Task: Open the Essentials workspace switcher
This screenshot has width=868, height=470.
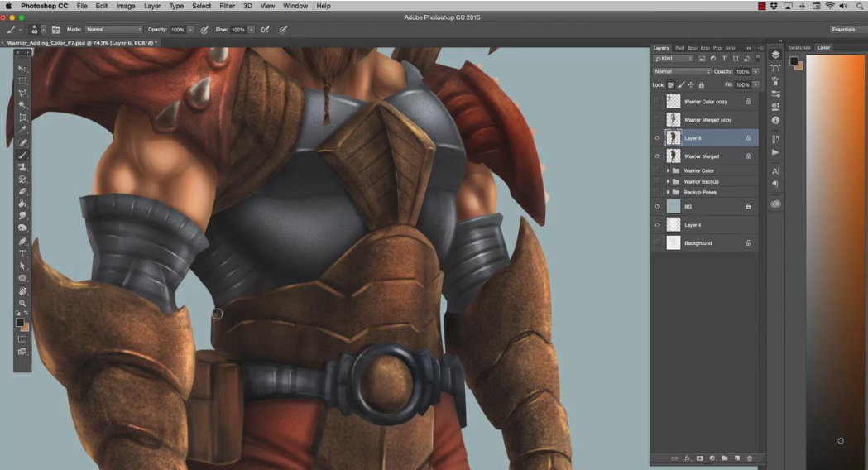Action: coord(843,30)
